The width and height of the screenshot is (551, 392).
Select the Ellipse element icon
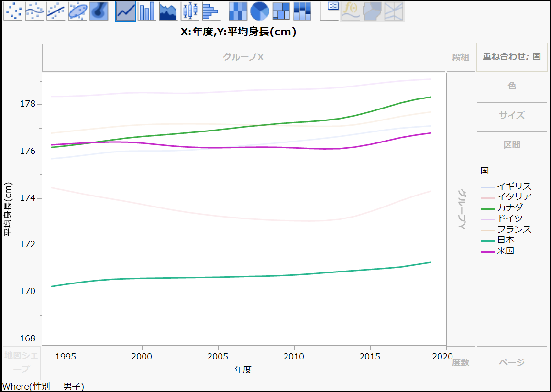77,11
